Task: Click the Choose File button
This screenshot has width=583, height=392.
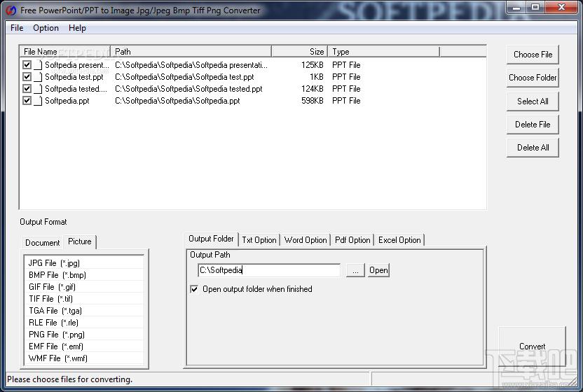Action: [533, 55]
